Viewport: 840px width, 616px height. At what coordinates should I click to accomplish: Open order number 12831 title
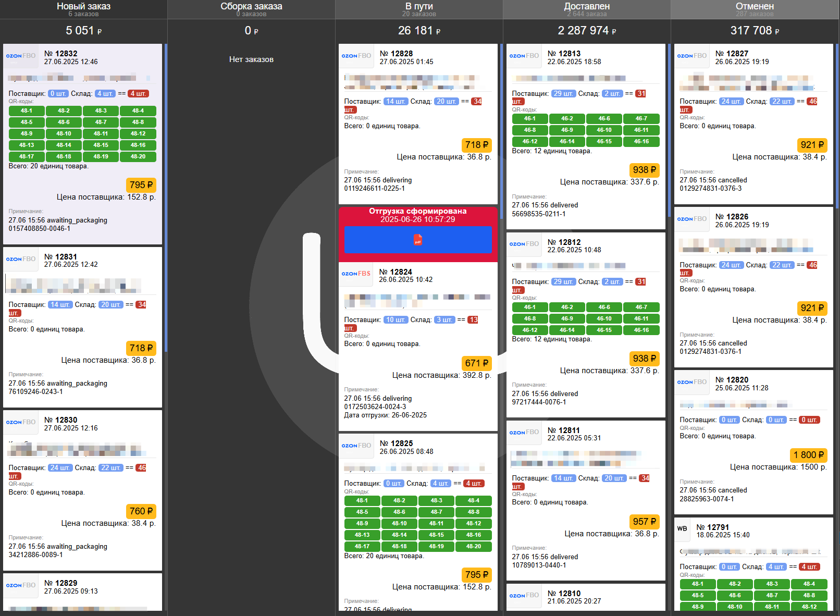[x=60, y=256]
